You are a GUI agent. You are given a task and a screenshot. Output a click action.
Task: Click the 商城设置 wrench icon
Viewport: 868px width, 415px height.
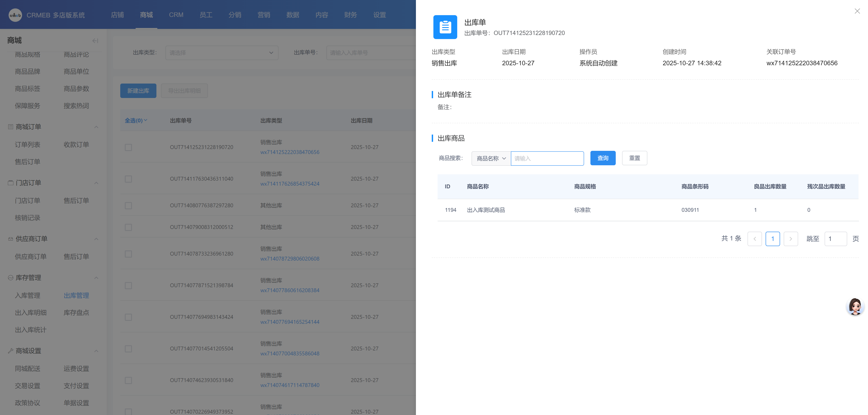click(x=10, y=351)
